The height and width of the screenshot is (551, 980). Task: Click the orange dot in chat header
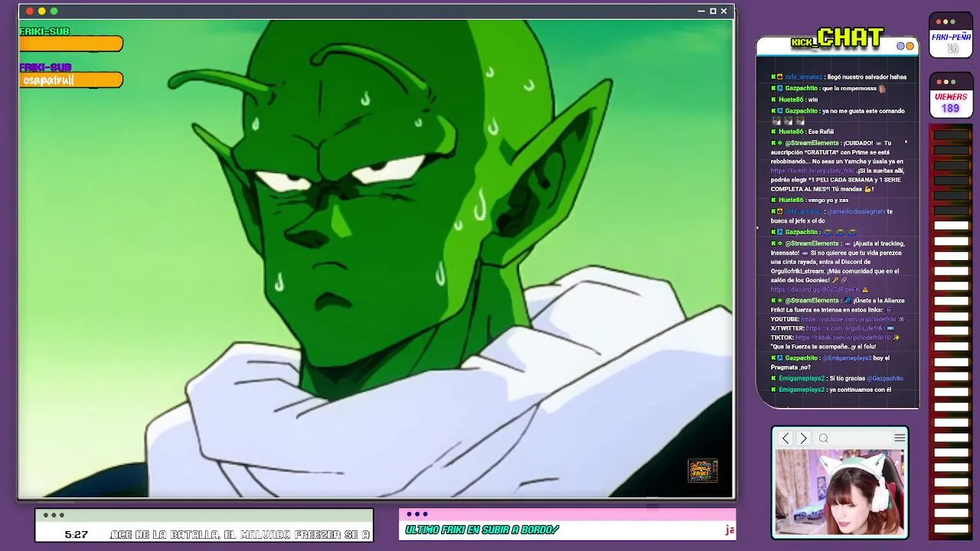[910, 46]
